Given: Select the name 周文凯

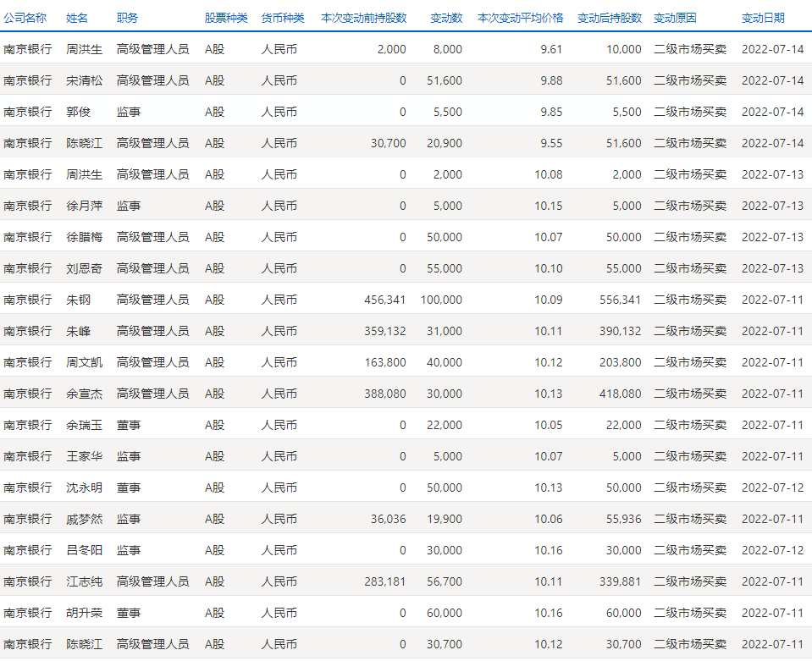Looking at the screenshot, I should click(x=85, y=362).
